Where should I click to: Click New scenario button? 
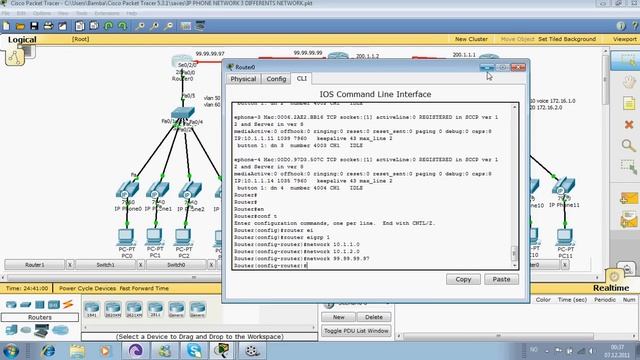coord(338,317)
